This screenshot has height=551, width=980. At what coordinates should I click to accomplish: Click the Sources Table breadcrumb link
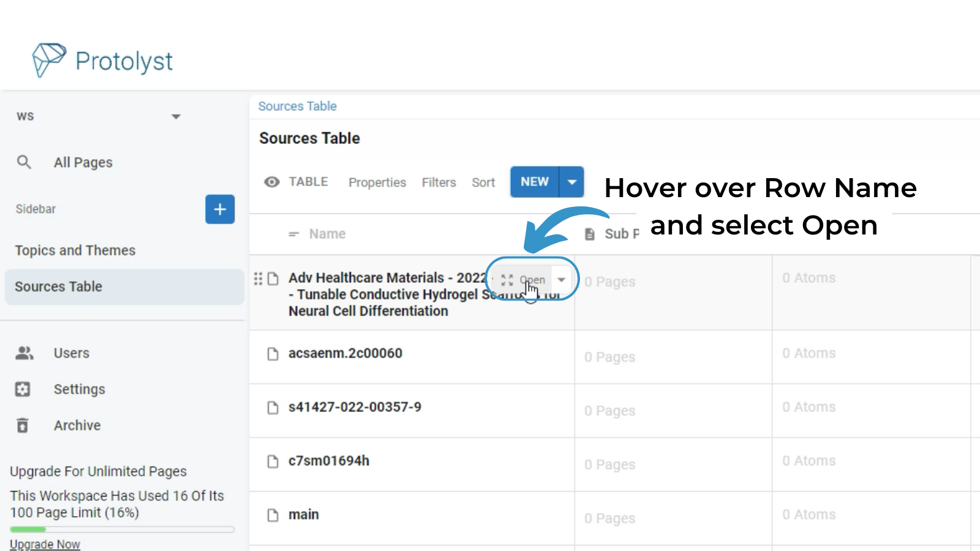(x=297, y=106)
